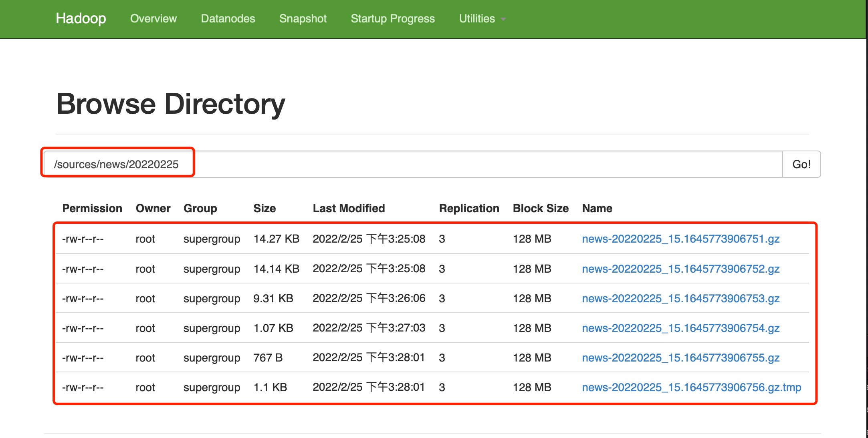
Task: Open file news-20220225_15.1645773906754.gz
Action: point(681,328)
